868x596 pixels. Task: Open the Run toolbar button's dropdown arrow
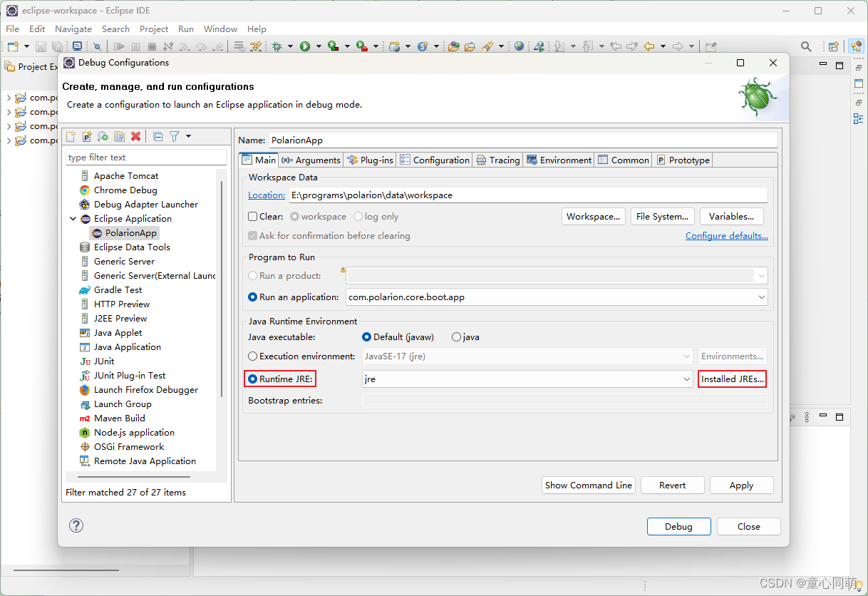[x=319, y=46]
